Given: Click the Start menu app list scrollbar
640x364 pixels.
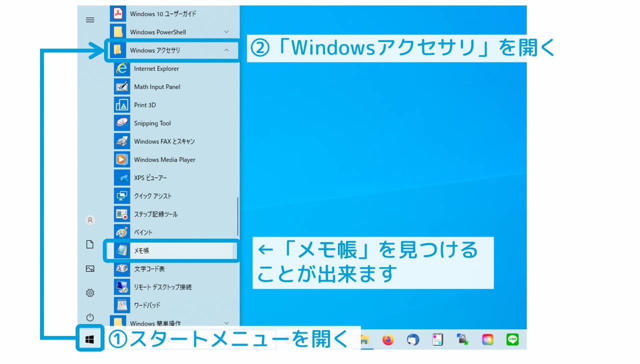Looking at the screenshot, I should pos(237,218).
